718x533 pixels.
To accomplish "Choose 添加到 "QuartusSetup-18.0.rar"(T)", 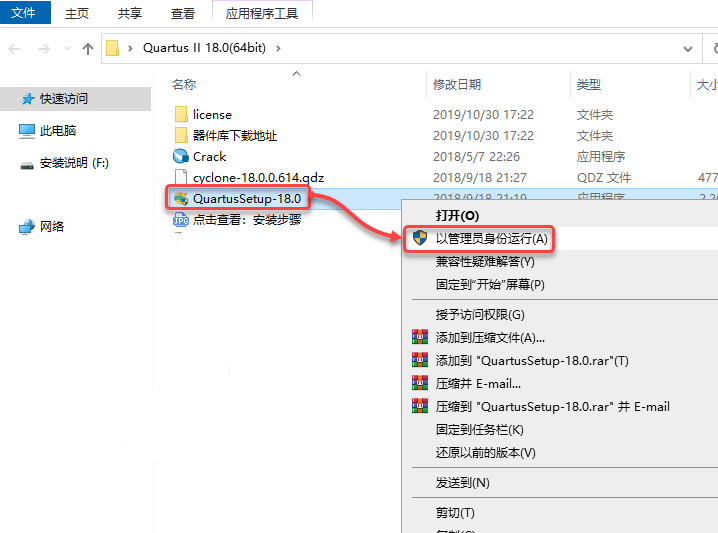I will pos(532,361).
